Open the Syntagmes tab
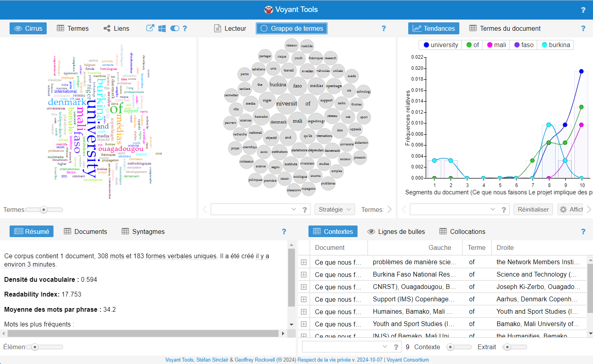The height and width of the screenshot is (364, 593). 143,231
